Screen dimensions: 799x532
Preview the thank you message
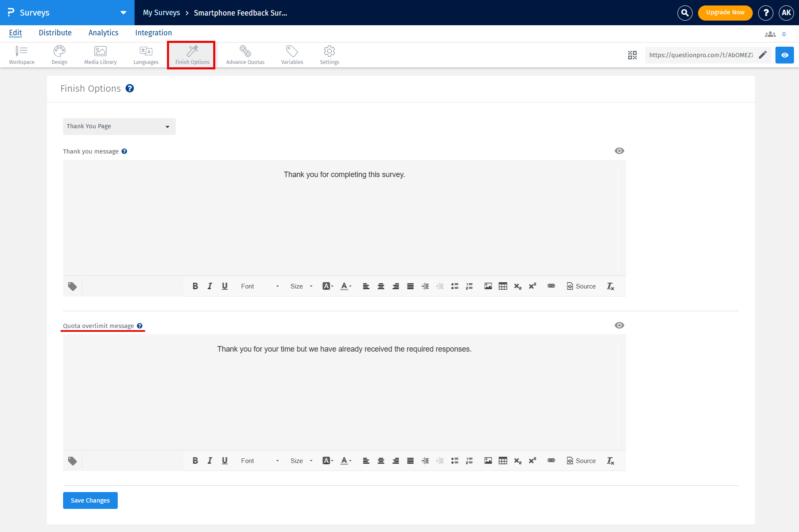(619, 151)
